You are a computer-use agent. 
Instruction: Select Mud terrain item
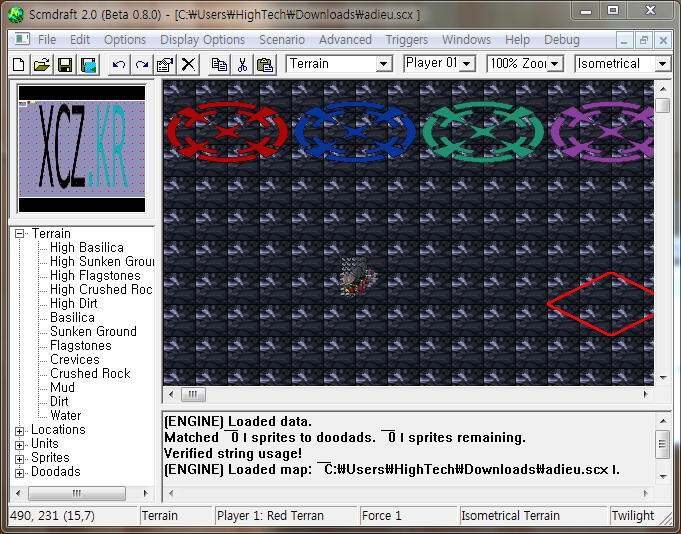[62, 387]
